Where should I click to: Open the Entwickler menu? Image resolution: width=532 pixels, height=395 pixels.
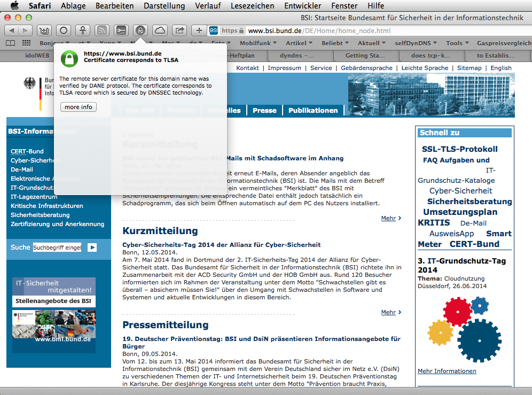pos(303,6)
